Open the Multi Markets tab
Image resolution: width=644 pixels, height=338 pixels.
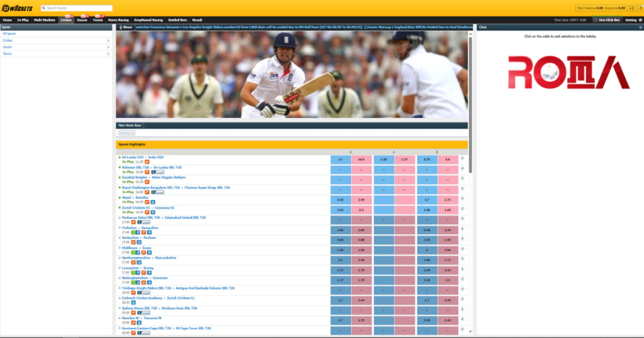pos(45,19)
